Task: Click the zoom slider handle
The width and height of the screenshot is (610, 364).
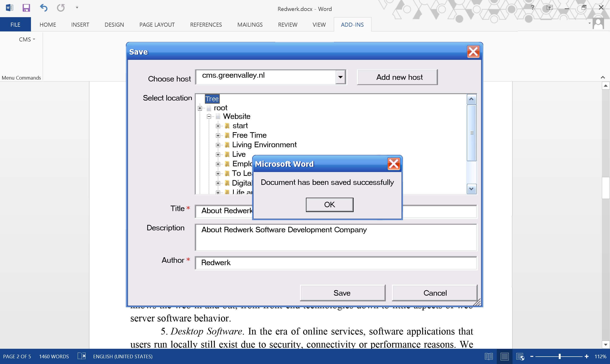Action: pos(560,356)
